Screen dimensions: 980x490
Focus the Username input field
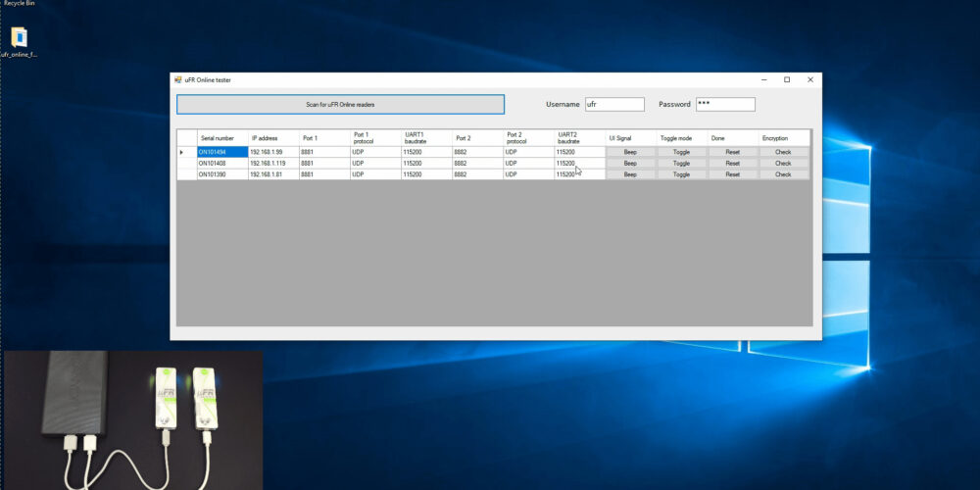coord(614,105)
